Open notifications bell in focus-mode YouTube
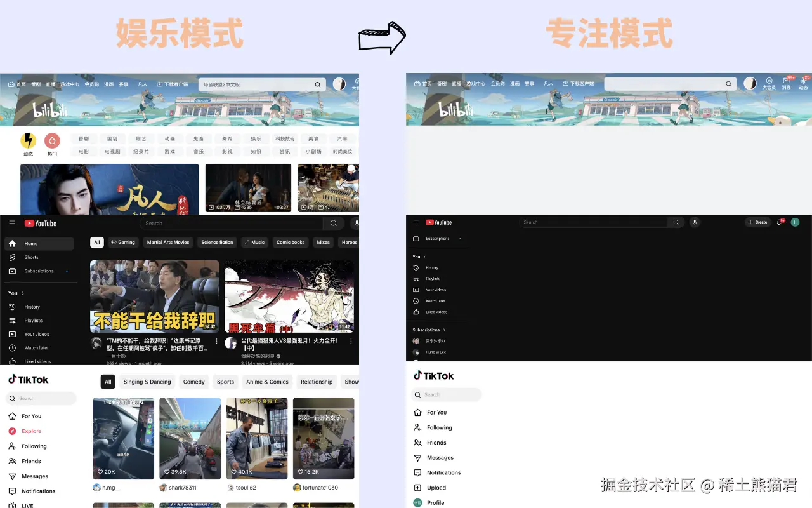Screen dimensions: 812x508 (x=780, y=222)
